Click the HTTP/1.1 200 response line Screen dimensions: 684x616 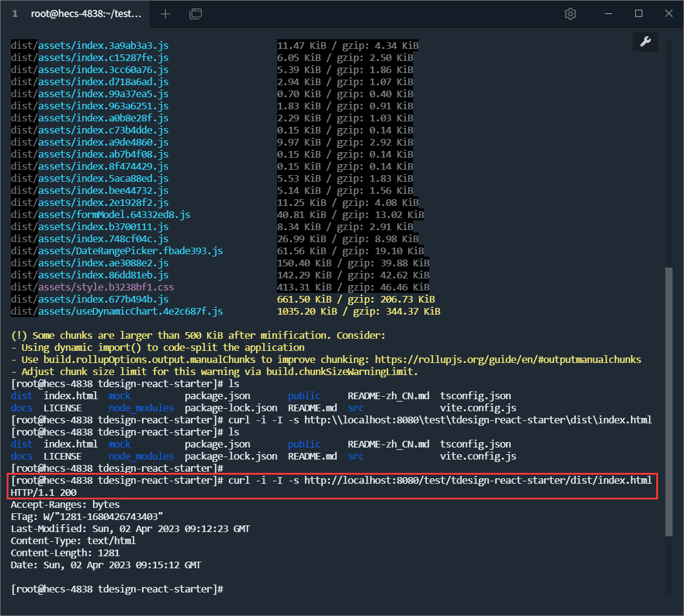[x=43, y=493]
